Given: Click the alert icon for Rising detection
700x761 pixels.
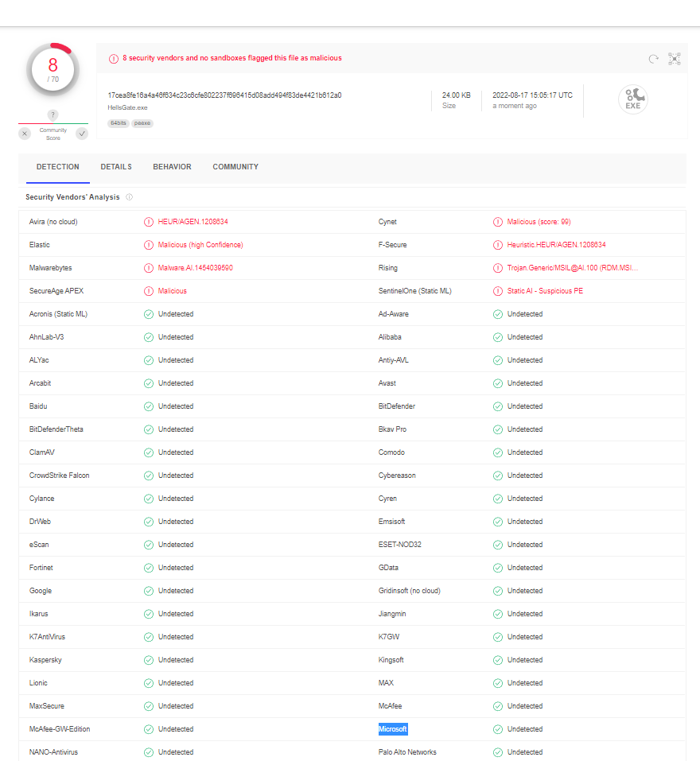Looking at the screenshot, I should click(x=498, y=268).
